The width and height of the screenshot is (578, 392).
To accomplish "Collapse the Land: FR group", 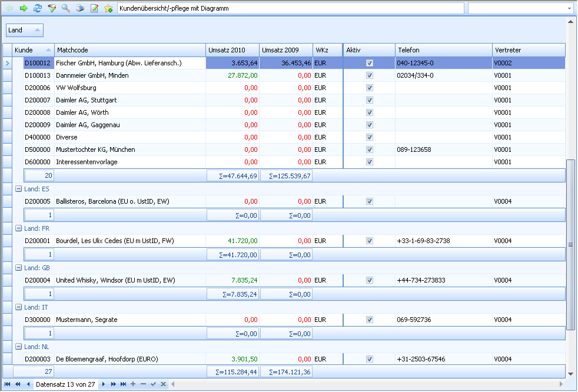I will coord(18,228).
